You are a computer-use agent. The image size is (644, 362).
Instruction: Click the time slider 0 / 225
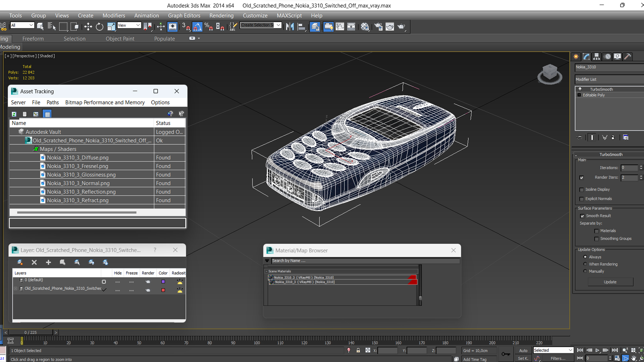(x=31, y=332)
